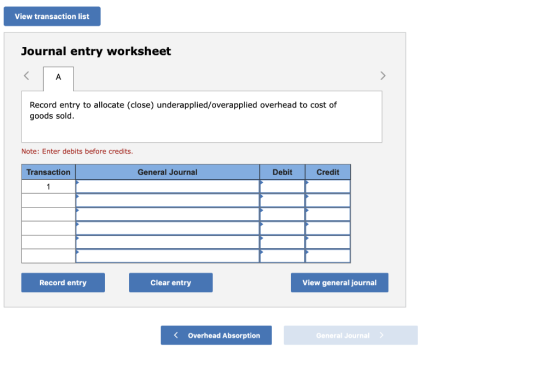560x377 pixels.
Task: Select fourth row General Journal account field
Action: (168, 228)
